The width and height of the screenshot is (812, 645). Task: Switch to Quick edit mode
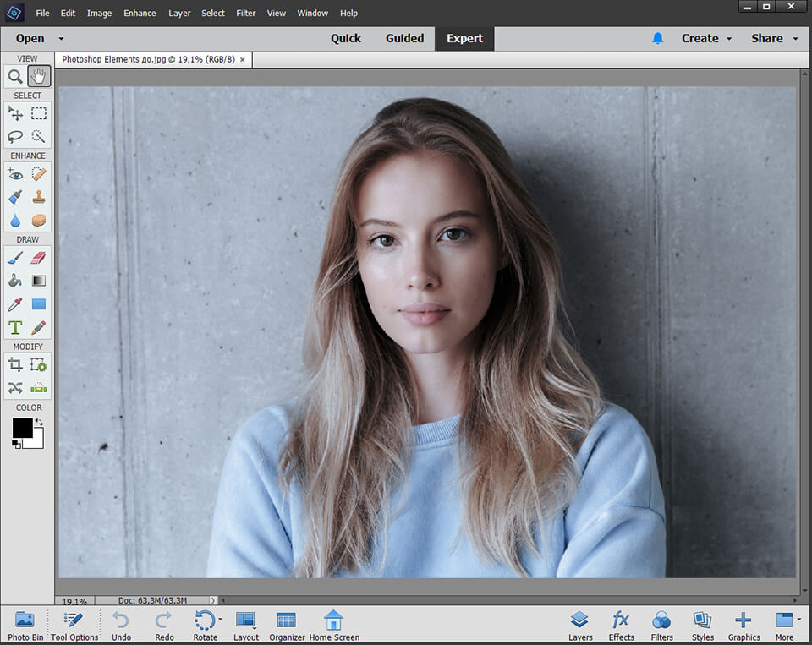point(346,38)
